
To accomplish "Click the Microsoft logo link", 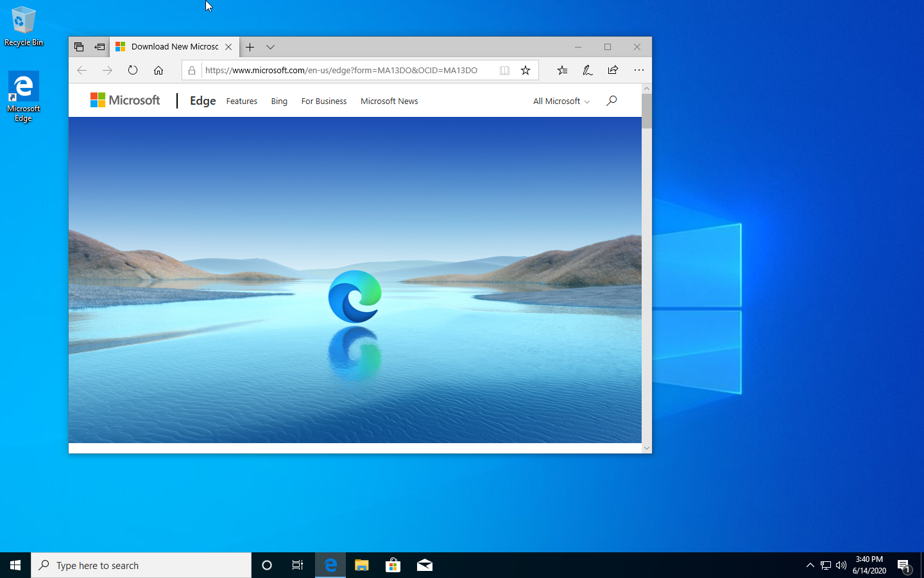I will [x=125, y=100].
